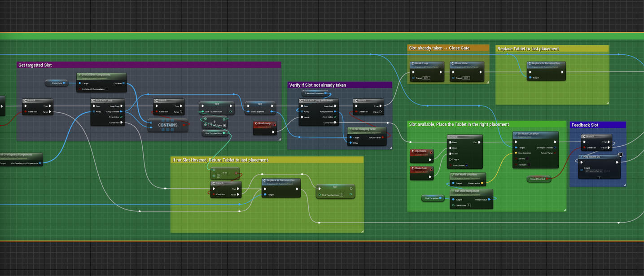This screenshot has width=644, height=276.
Task: Click the Get Children Components function icon
Action: (80, 74)
